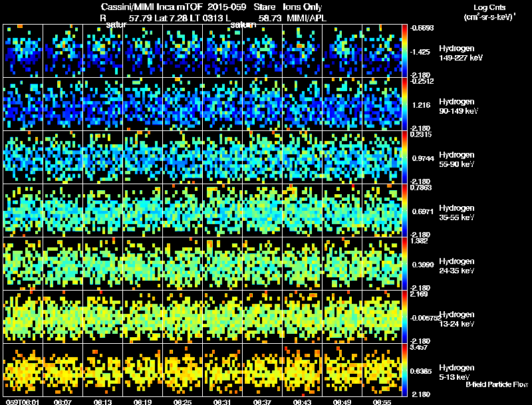
Task: Click the '059T06:01' time axis label
Action: pyautogui.click(x=23, y=402)
